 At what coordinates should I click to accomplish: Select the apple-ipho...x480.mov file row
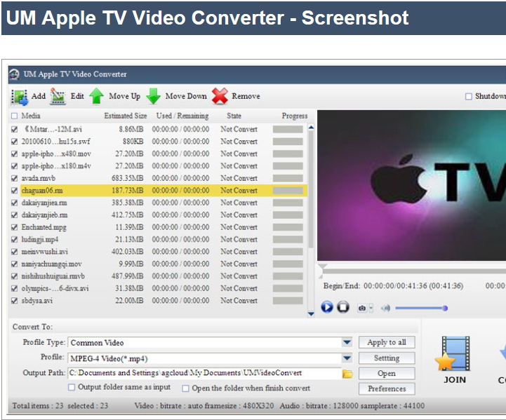[159, 154]
